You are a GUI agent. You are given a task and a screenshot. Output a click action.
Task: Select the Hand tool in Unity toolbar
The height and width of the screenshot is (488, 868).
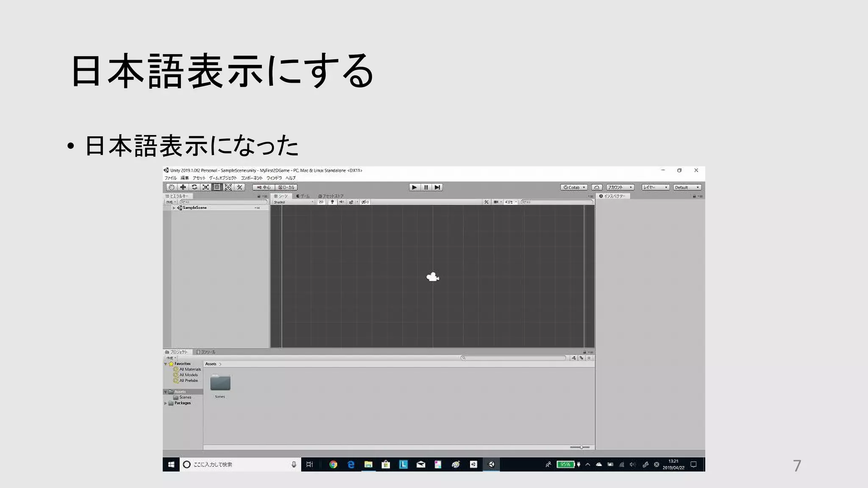172,187
